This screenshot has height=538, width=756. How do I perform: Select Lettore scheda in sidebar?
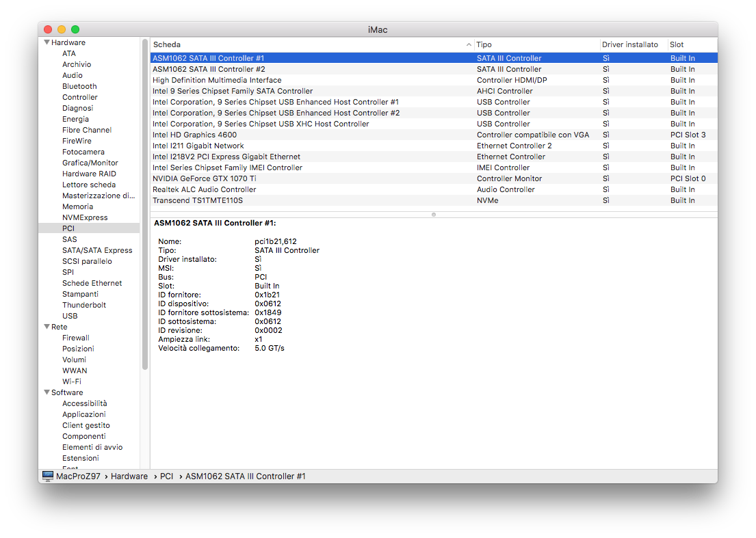pos(89,185)
